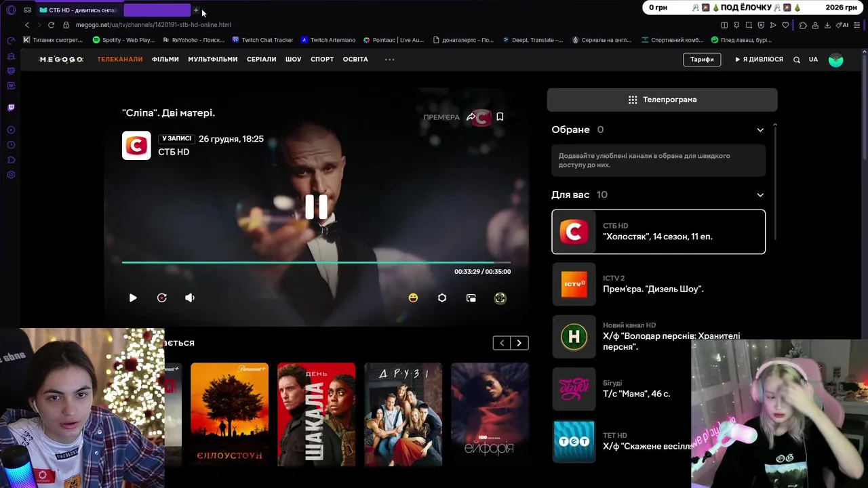Open the Телепрограма button
Viewport: 868px width, 488px height.
point(662,100)
